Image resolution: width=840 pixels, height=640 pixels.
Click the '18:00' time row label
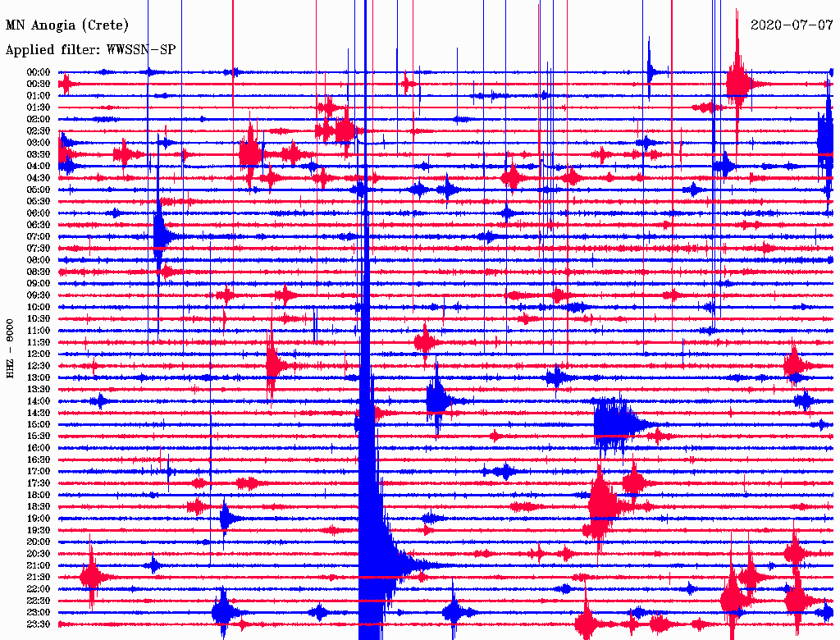(x=39, y=496)
